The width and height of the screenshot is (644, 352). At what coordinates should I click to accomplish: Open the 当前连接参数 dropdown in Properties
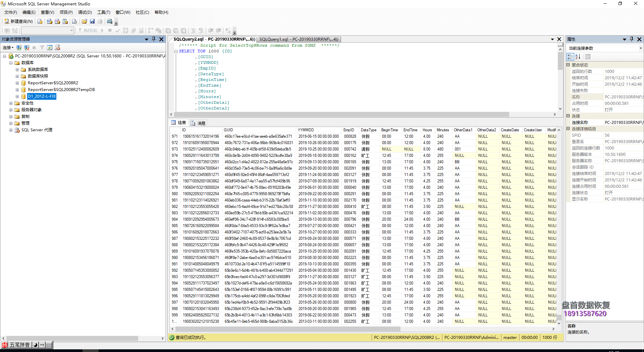point(640,48)
